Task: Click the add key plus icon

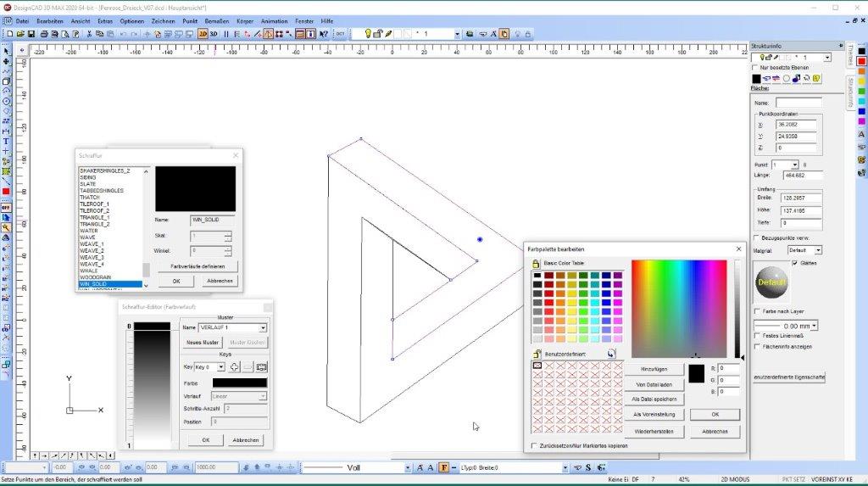Action: tap(235, 367)
